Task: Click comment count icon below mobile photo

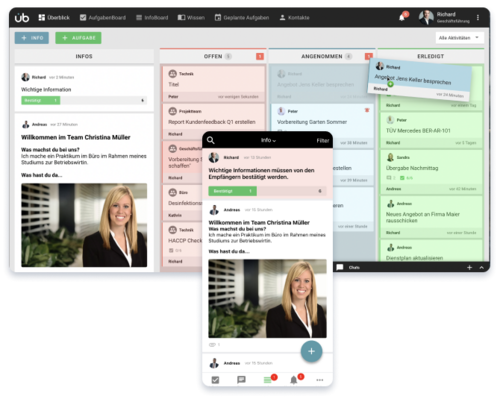Action: pyautogui.click(x=214, y=345)
